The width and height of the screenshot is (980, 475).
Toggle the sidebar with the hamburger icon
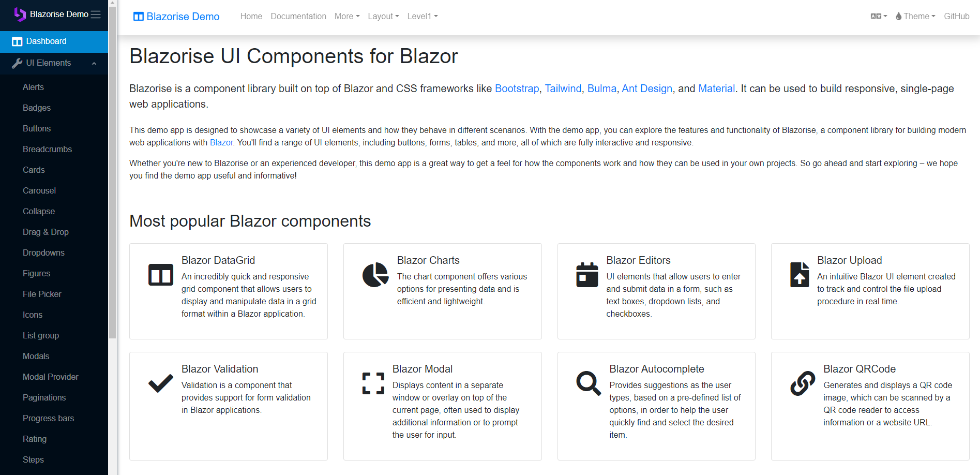click(x=95, y=14)
